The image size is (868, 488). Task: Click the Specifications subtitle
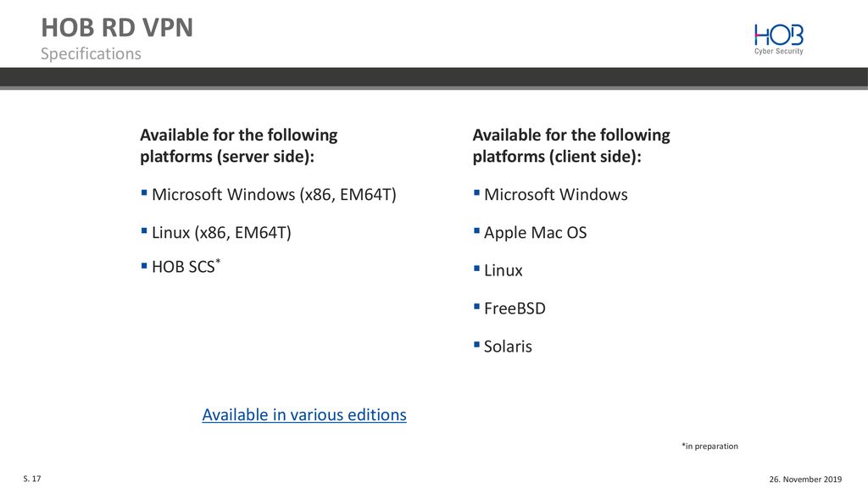(x=91, y=53)
